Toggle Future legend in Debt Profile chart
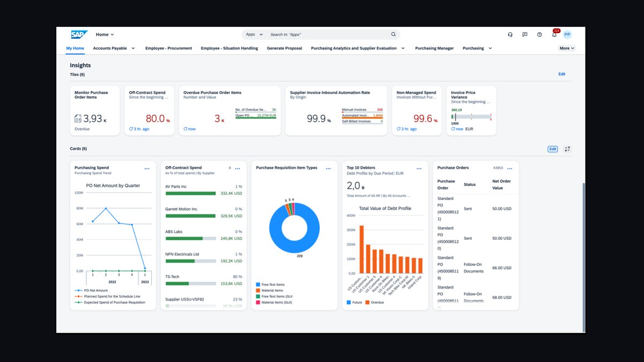This screenshot has height=362, width=644. tap(354, 302)
